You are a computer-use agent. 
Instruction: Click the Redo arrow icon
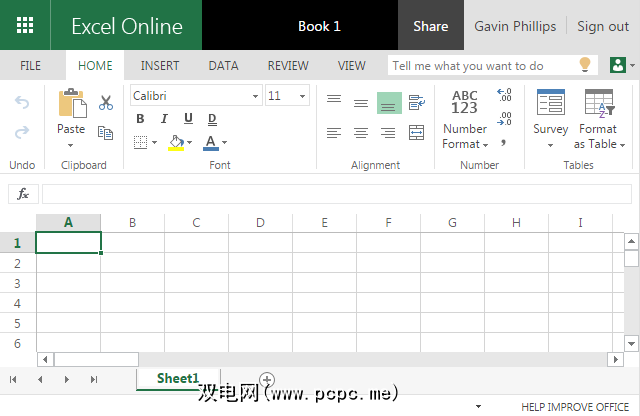[22, 132]
